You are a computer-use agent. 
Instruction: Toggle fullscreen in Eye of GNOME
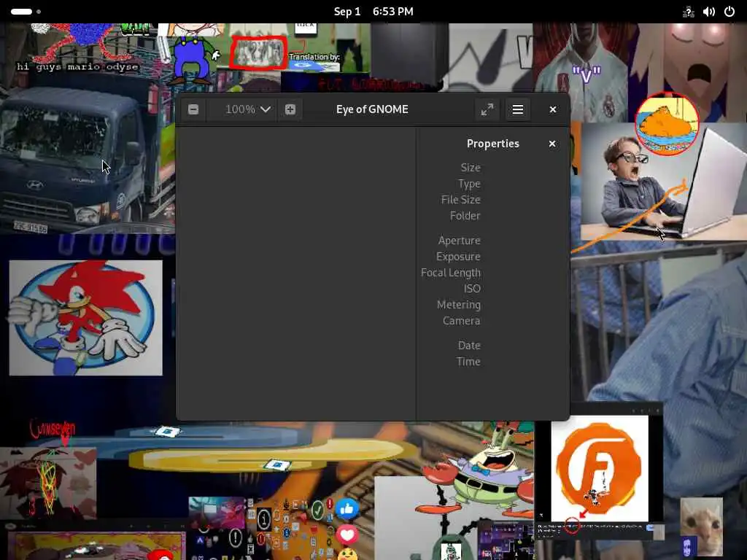tap(487, 109)
